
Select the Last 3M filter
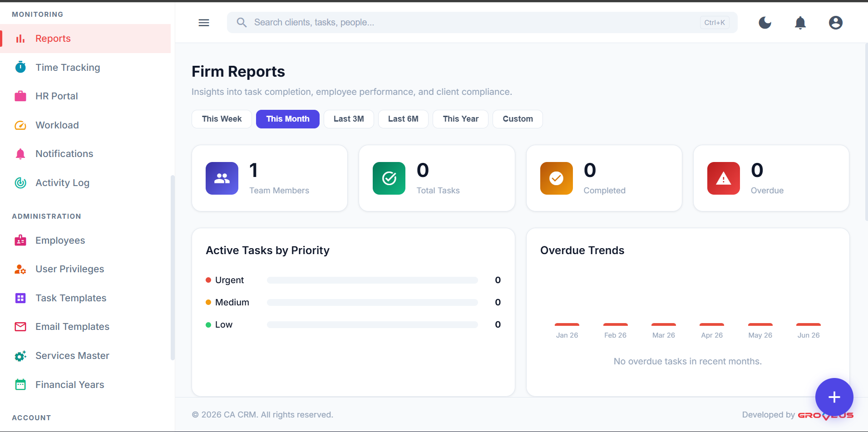tap(349, 119)
